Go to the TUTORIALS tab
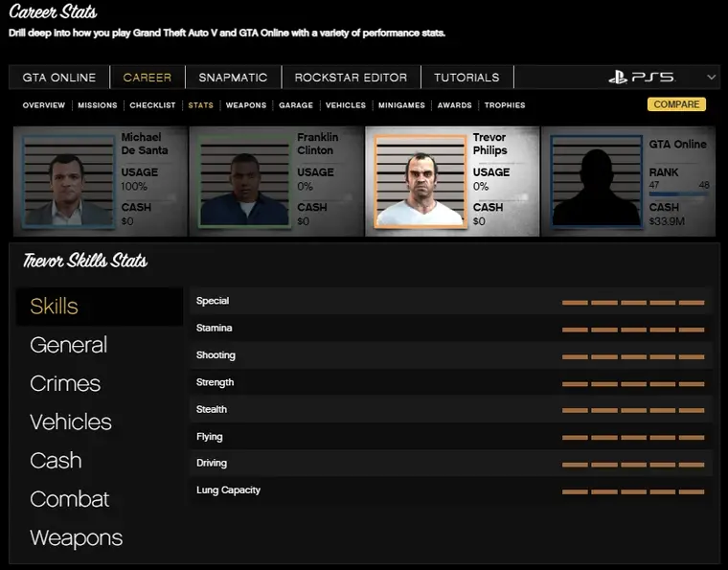Viewport: 728px width, 570px height. tap(466, 78)
